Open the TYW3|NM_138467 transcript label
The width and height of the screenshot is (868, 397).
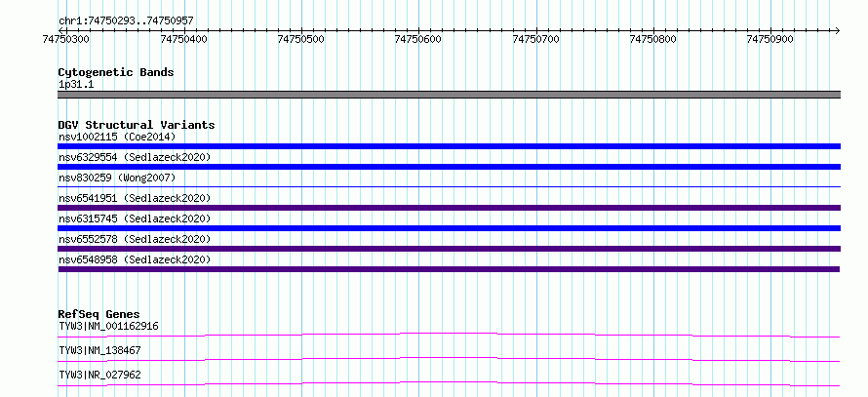coord(99,350)
